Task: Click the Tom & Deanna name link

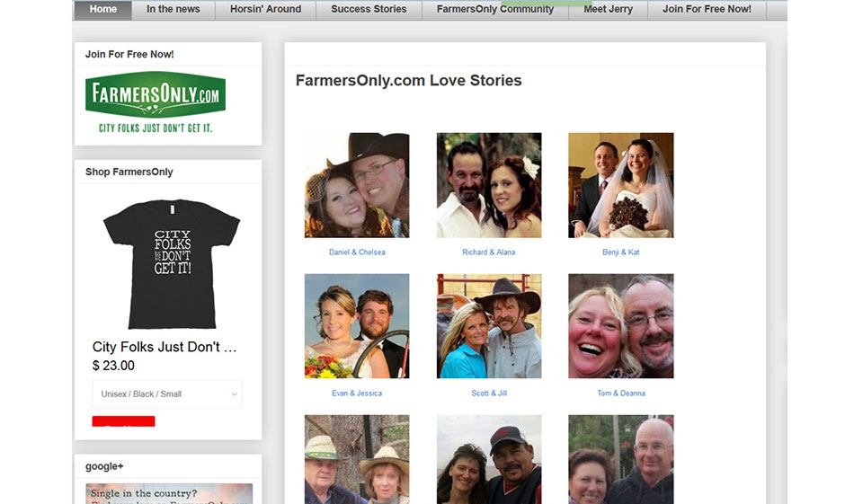Action: (621, 393)
